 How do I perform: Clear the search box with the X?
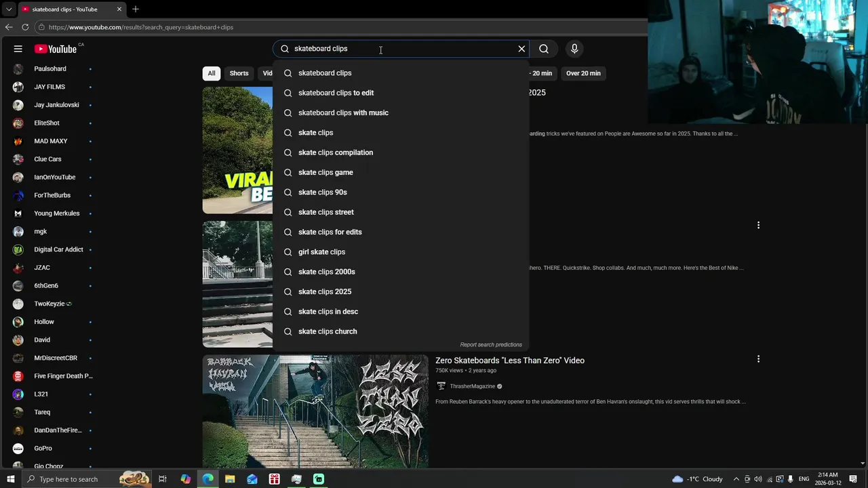click(x=521, y=49)
